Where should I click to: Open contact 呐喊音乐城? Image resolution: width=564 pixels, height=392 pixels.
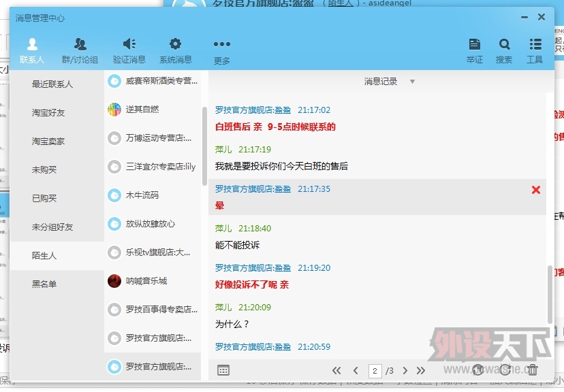coord(153,281)
